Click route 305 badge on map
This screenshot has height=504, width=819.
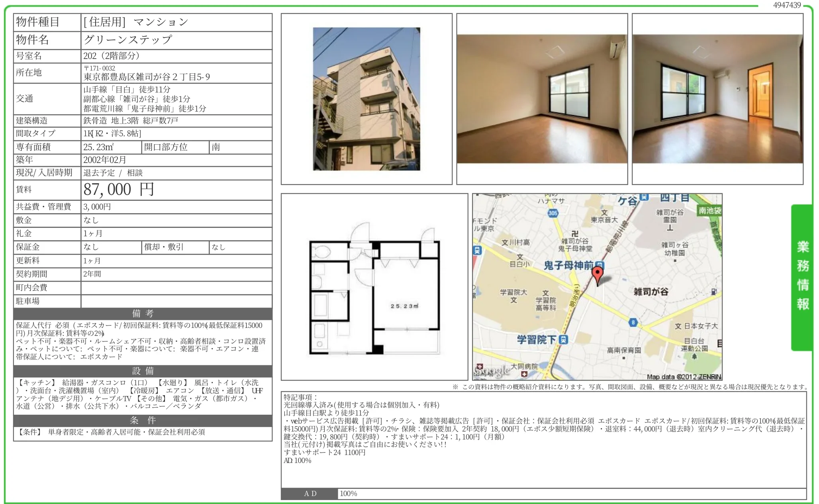(553, 213)
